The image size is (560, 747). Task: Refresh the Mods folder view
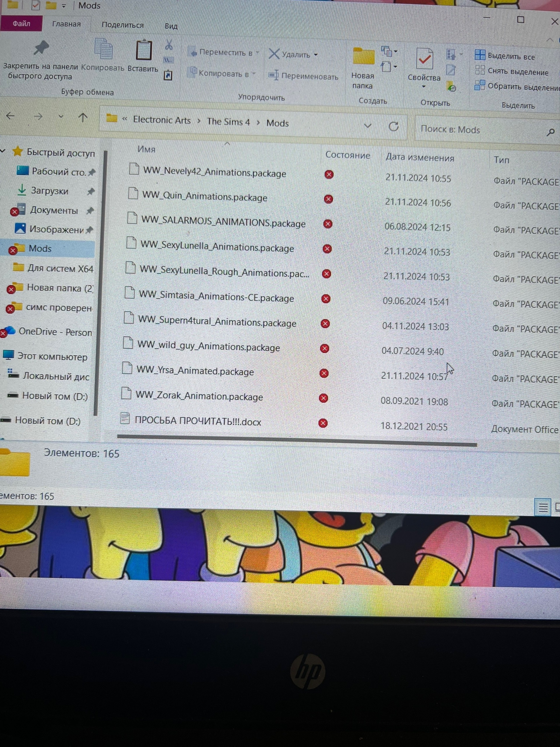click(393, 127)
